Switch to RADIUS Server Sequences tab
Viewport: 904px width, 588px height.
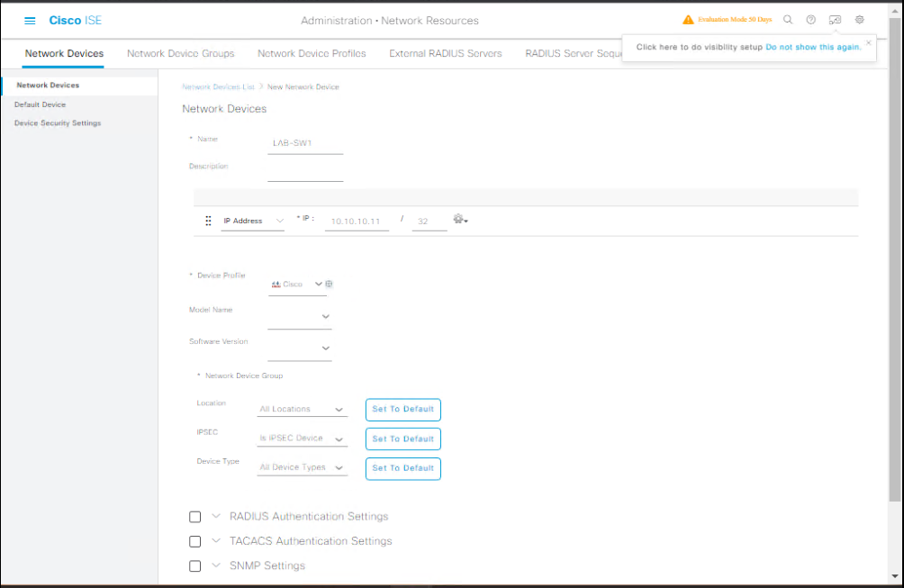573,54
